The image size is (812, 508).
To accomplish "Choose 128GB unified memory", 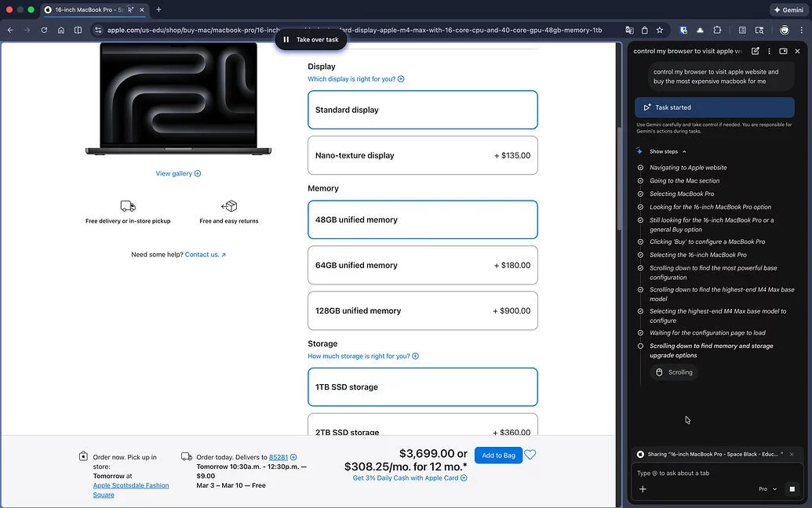I will [422, 310].
